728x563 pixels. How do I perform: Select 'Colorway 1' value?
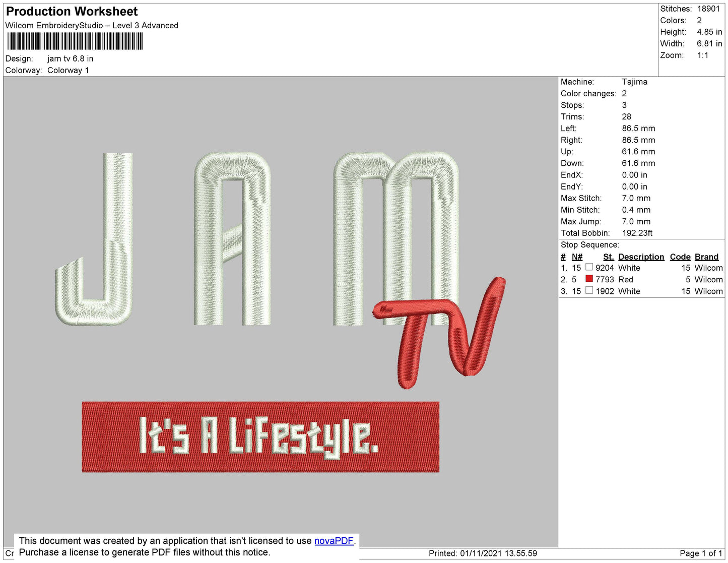(68, 70)
